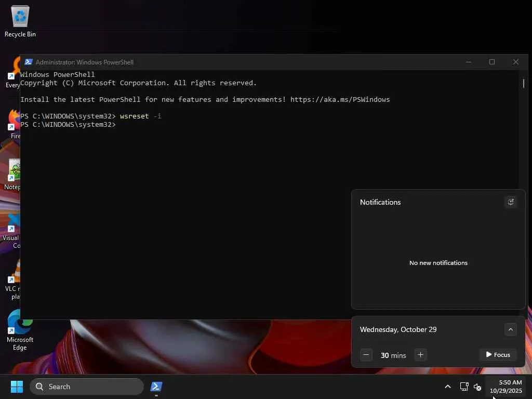Click the muted volume tray icon
The width and height of the screenshot is (532, 399).
477,387
